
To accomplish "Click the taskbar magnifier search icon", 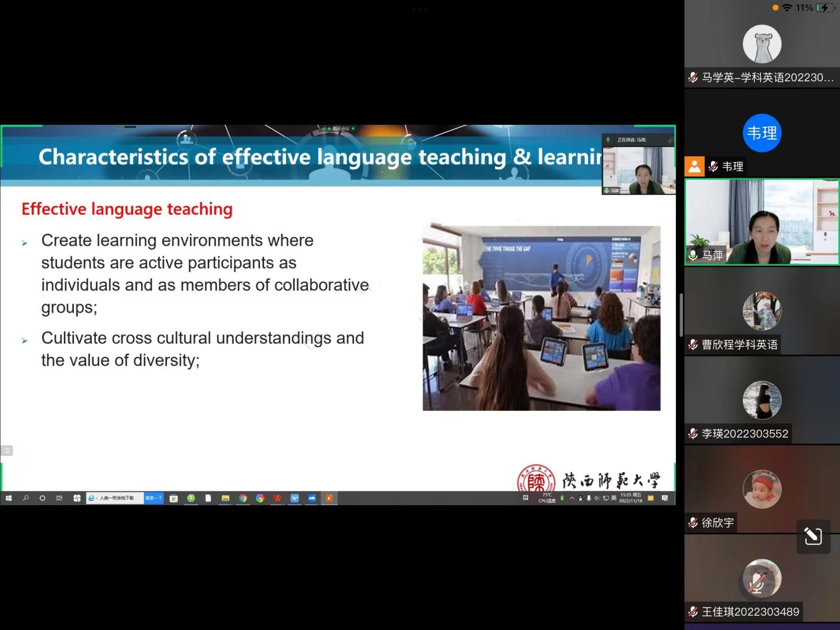I will coord(26,498).
